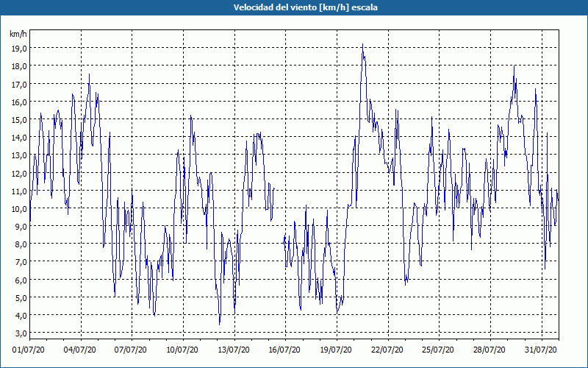Click the 22/07/20 date label

[x=387, y=350]
